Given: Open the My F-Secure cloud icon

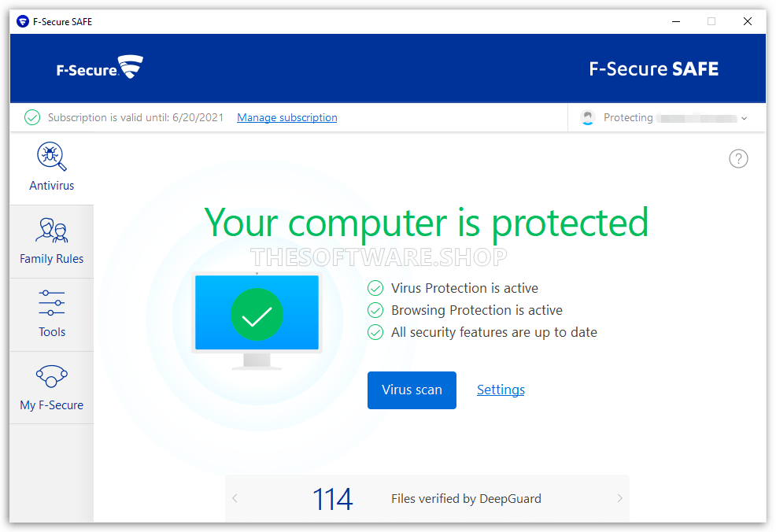Looking at the screenshot, I should [x=51, y=376].
